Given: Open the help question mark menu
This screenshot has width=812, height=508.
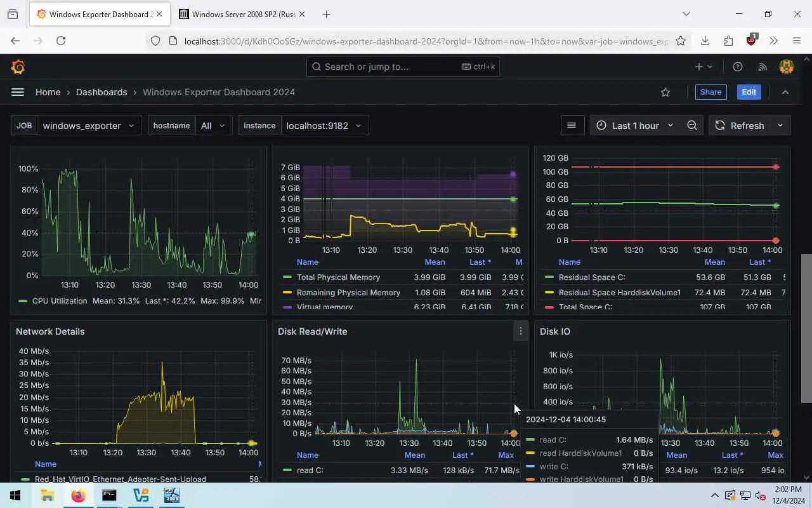Looking at the screenshot, I should tap(738, 67).
